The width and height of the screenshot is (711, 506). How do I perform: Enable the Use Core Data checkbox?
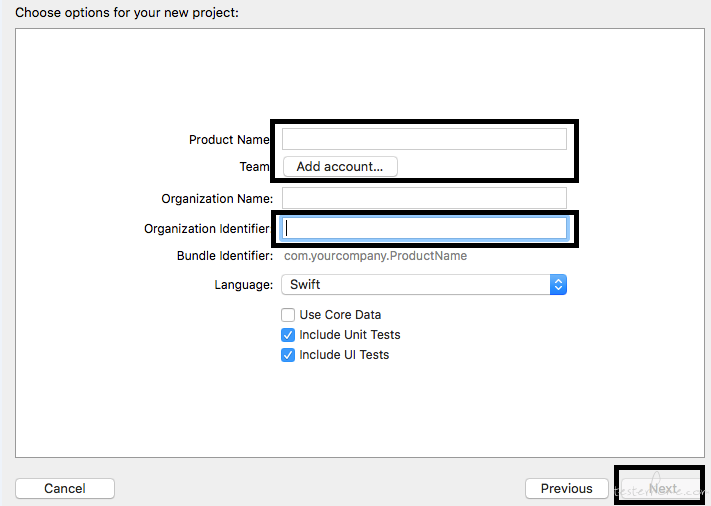288,315
